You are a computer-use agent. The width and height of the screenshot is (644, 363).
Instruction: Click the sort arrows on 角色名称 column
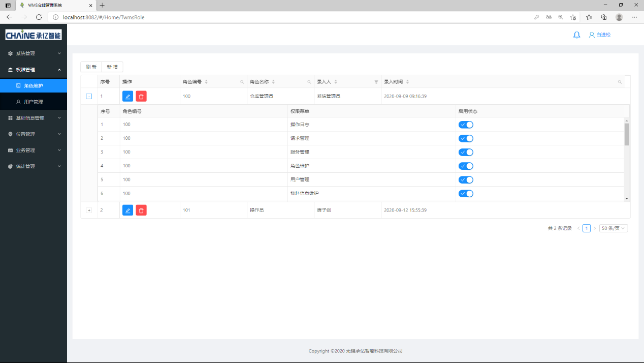click(x=273, y=82)
